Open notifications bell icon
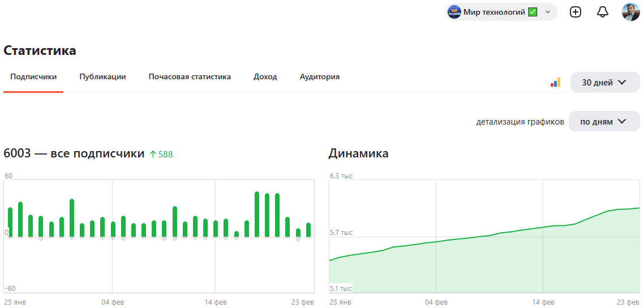Viewport: 644px width, 308px height. click(602, 12)
